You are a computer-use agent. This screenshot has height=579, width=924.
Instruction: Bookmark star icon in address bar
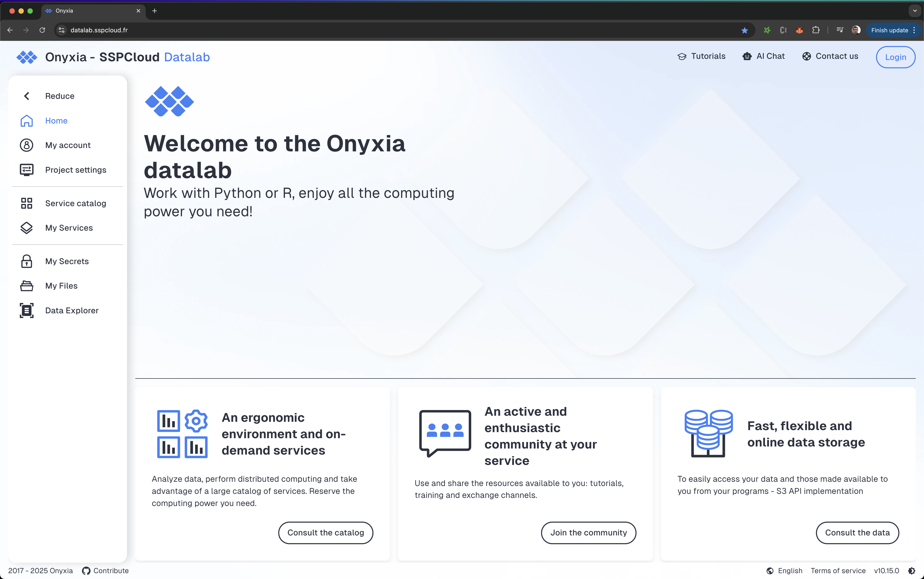click(x=744, y=30)
